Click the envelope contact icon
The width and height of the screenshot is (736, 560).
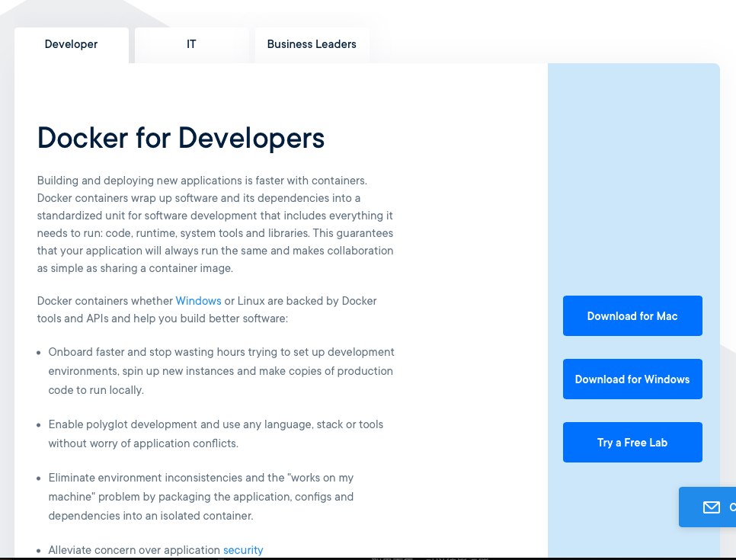click(711, 507)
